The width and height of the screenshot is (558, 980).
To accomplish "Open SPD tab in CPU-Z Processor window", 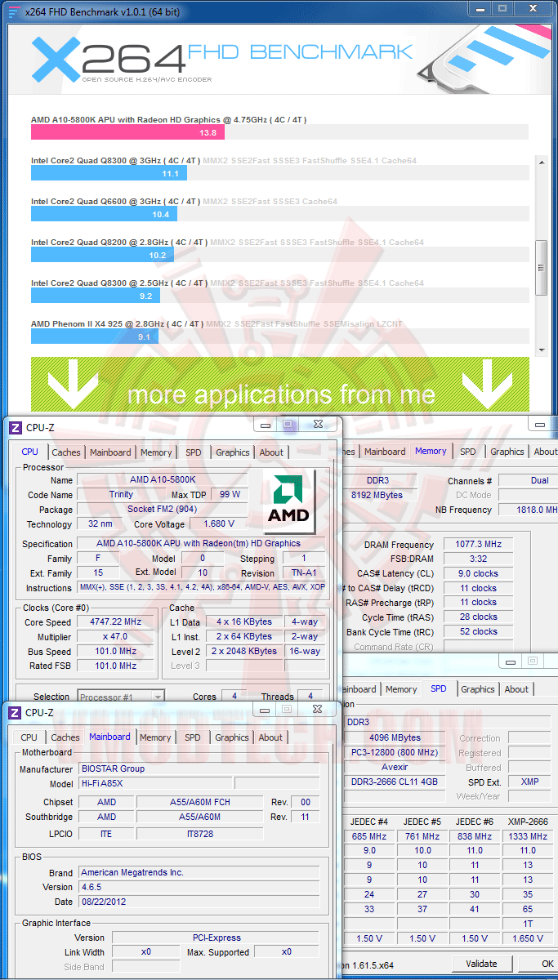I will click(193, 452).
